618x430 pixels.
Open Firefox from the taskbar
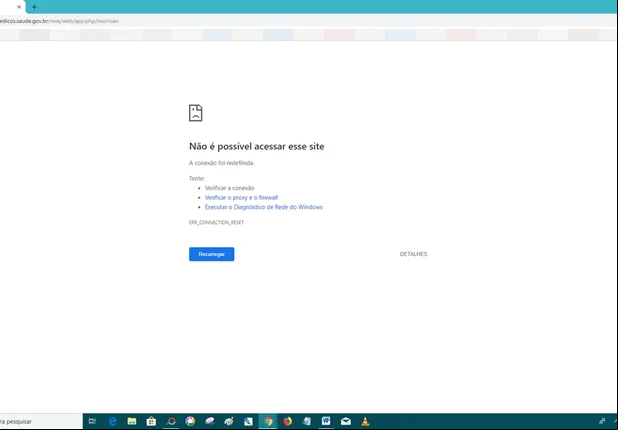[x=287, y=421]
